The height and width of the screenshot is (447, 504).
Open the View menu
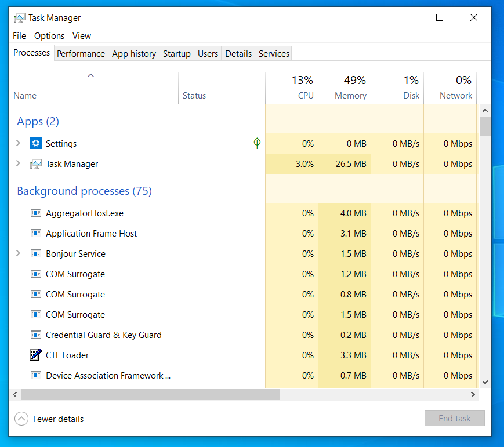tap(82, 36)
